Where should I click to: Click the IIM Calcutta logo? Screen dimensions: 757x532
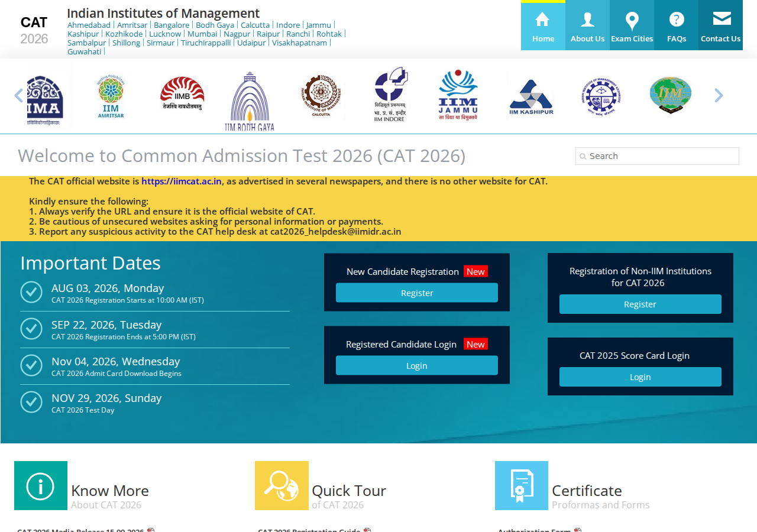321,96
